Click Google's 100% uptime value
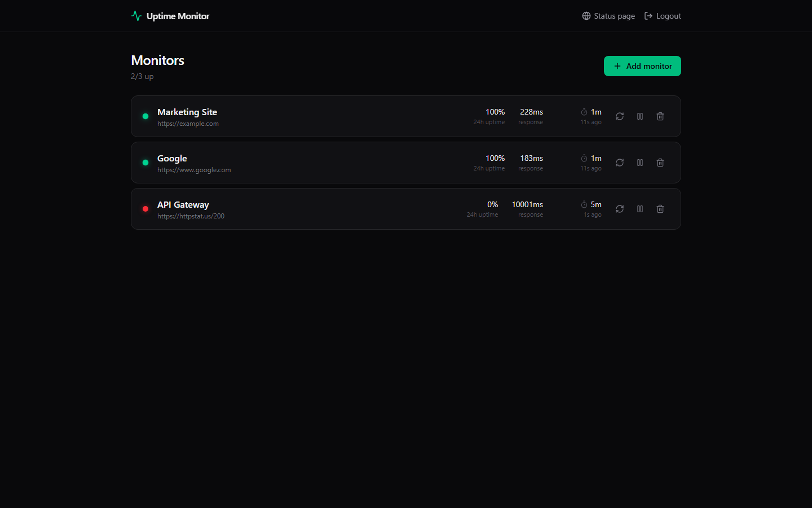The width and height of the screenshot is (812, 508). 495,158
